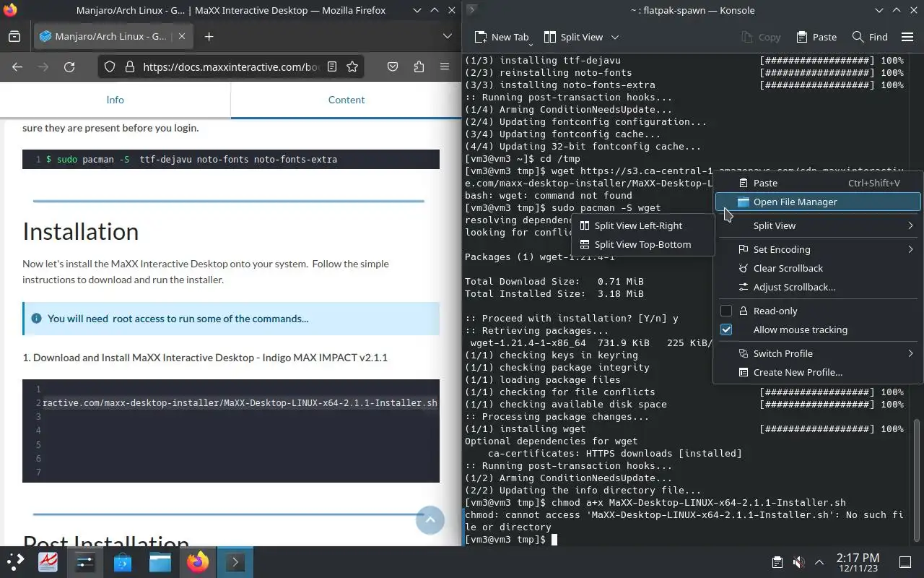Choose Paste in context menu
Screen dimensions: 924x578
(818, 183)
